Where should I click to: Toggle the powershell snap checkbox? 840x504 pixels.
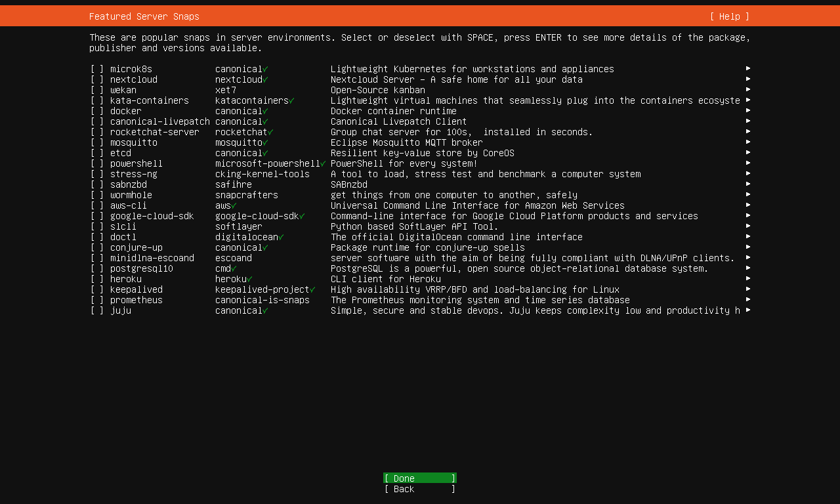[97, 163]
